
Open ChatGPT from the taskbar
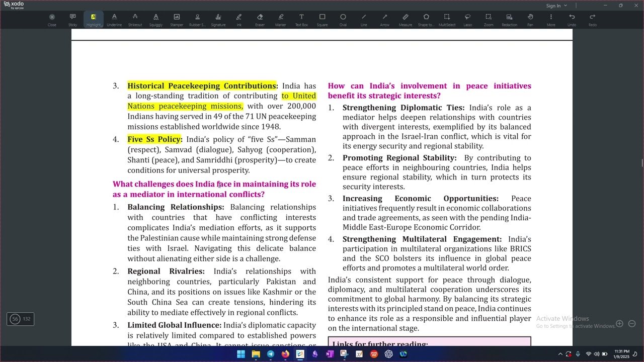[388, 354]
